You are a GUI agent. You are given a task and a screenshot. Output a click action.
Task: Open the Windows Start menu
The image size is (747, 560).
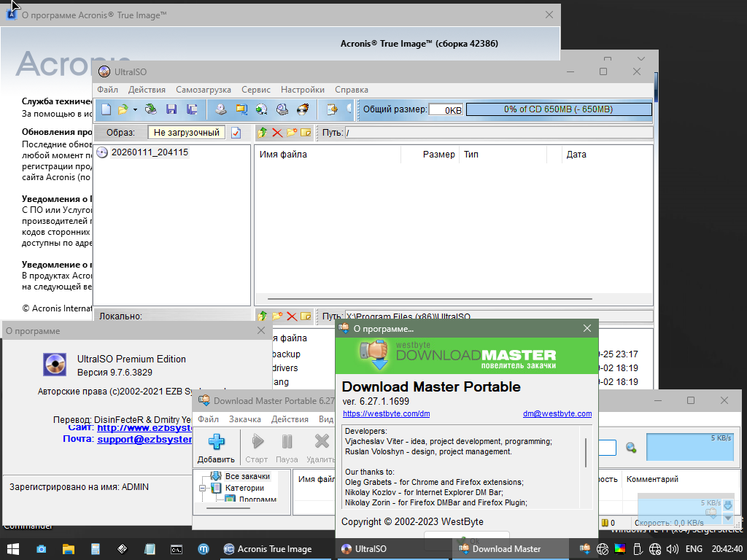coord(13,549)
